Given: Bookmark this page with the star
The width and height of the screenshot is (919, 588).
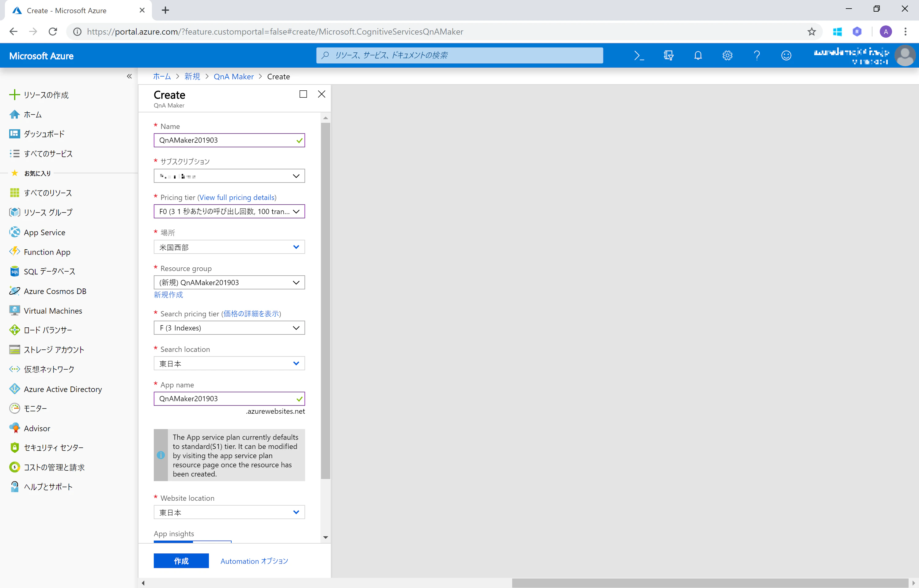Looking at the screenshot, I should tap(812, 32).
